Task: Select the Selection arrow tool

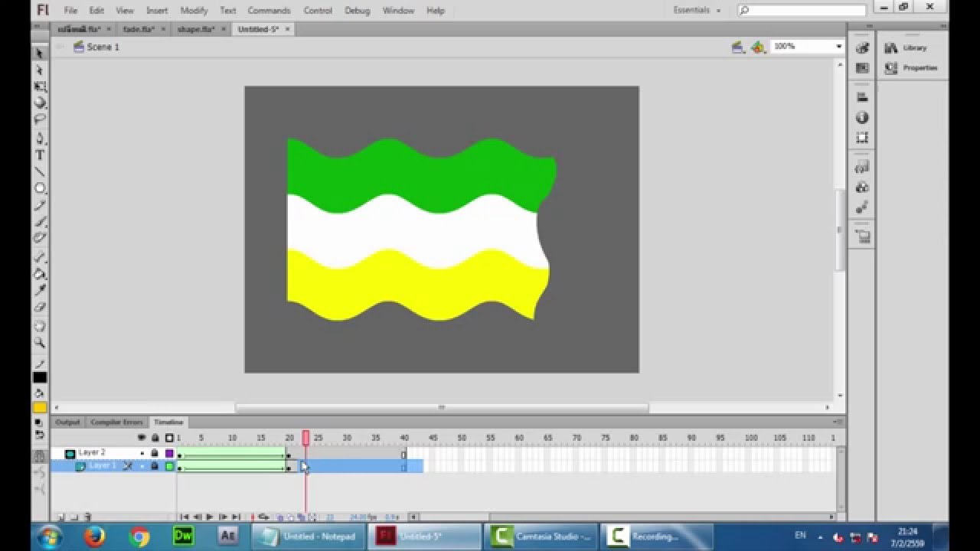Action: click(x=40, y=54)
